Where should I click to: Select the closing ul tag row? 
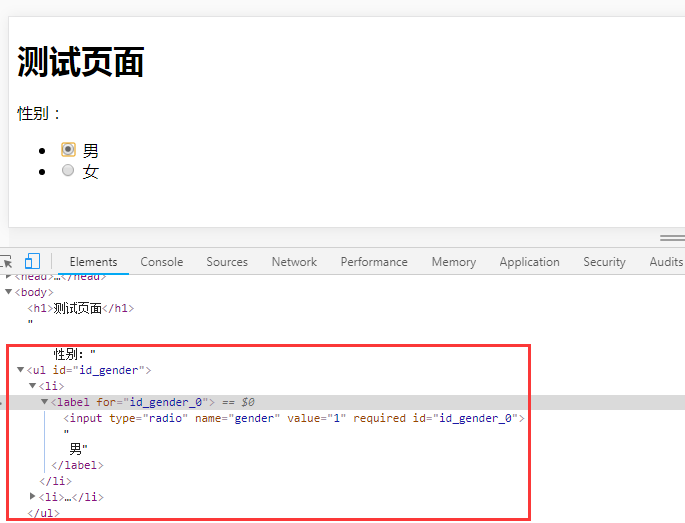43,513
